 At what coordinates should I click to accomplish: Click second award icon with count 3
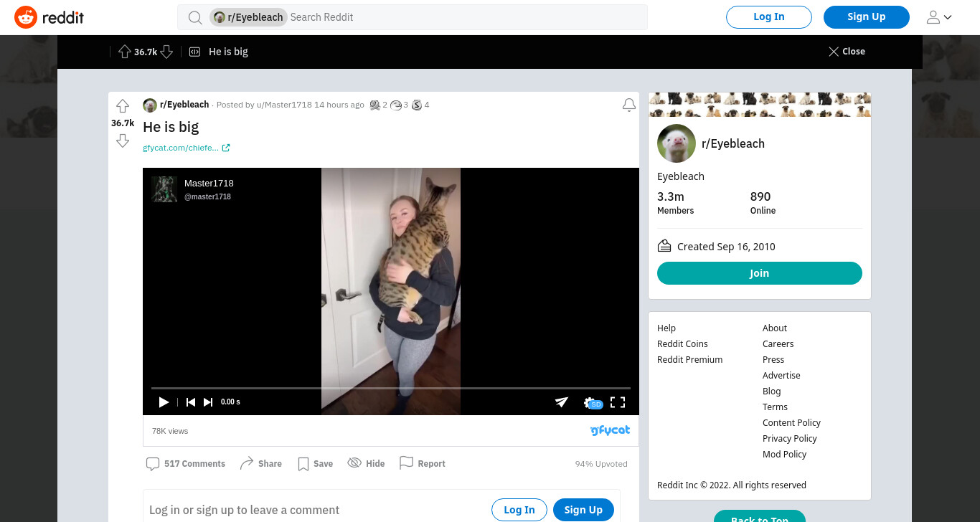(396, 105)
